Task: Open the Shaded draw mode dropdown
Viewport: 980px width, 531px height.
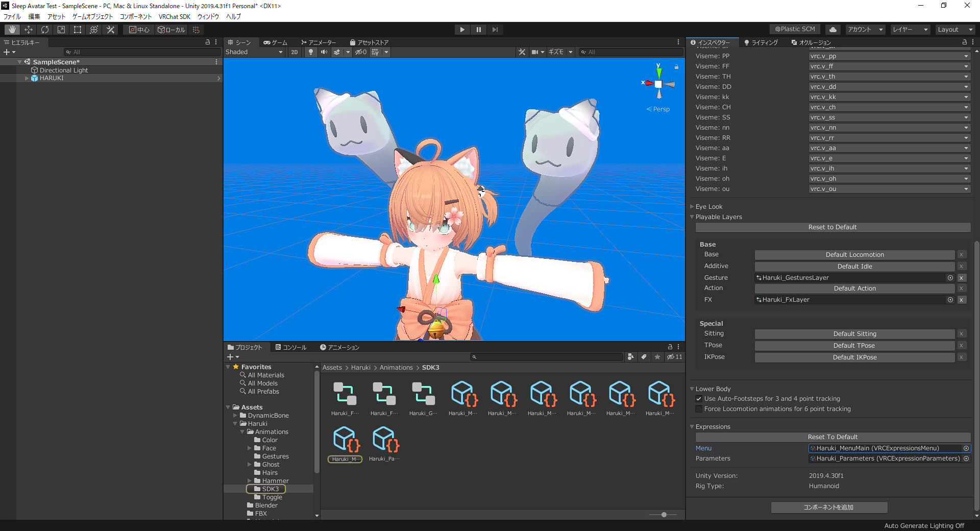Action: pos(254,52)
